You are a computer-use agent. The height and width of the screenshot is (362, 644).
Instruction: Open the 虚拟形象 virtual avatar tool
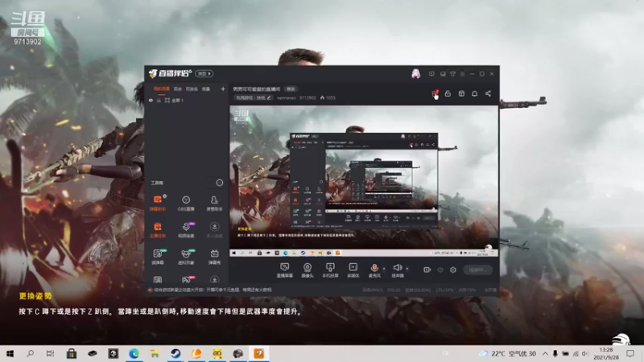click(x=186, y=257)
